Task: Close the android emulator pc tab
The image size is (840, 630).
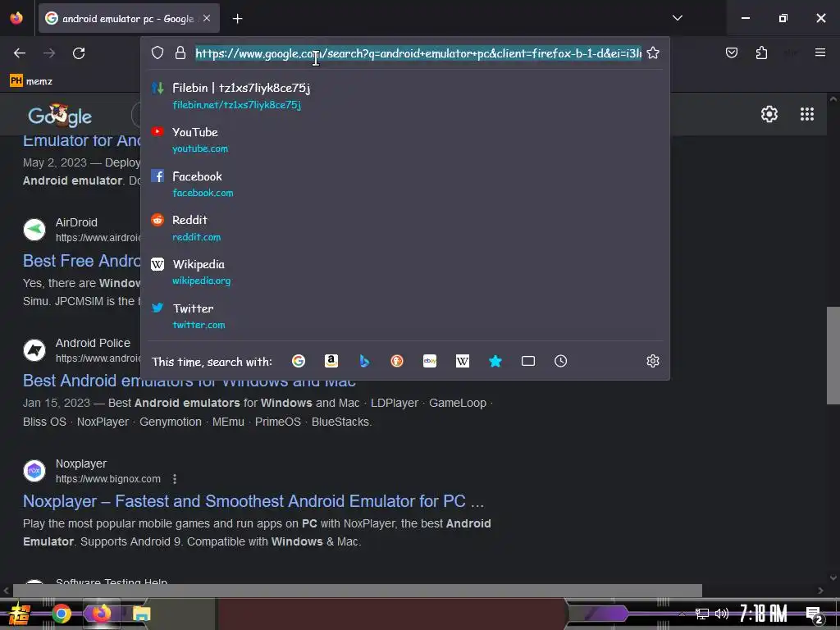Action: point(207,18)
